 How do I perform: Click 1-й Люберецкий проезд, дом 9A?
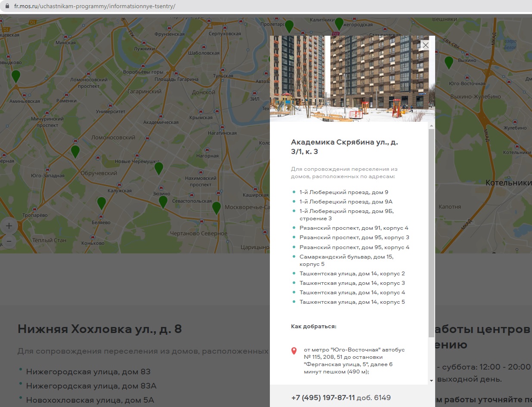[346, 202]
